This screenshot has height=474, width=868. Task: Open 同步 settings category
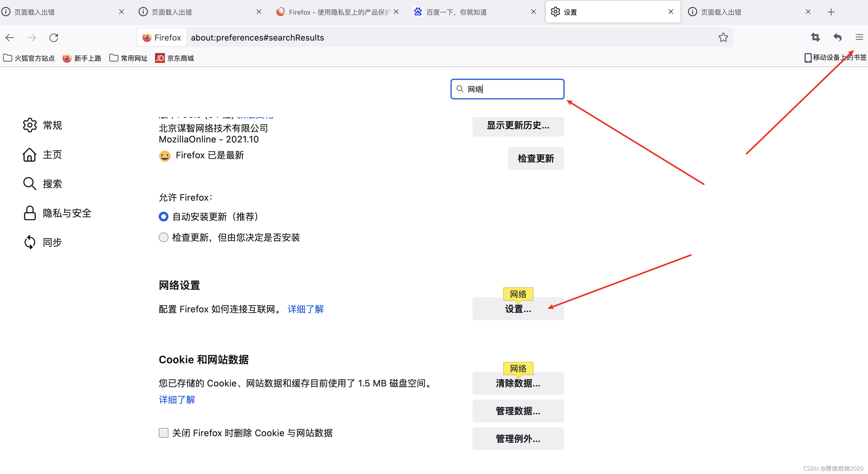pyautogui.click(x=42, y=242)
